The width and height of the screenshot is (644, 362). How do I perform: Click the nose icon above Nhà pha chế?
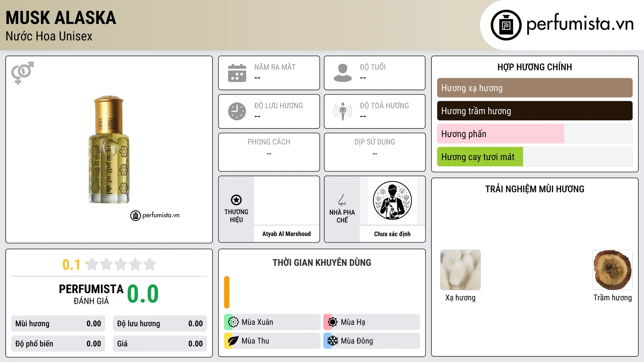[x=342, y=200]
